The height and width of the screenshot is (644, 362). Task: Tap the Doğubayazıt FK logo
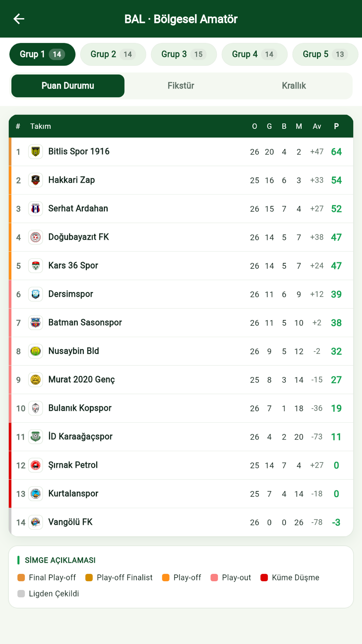(x=35, y=237)
